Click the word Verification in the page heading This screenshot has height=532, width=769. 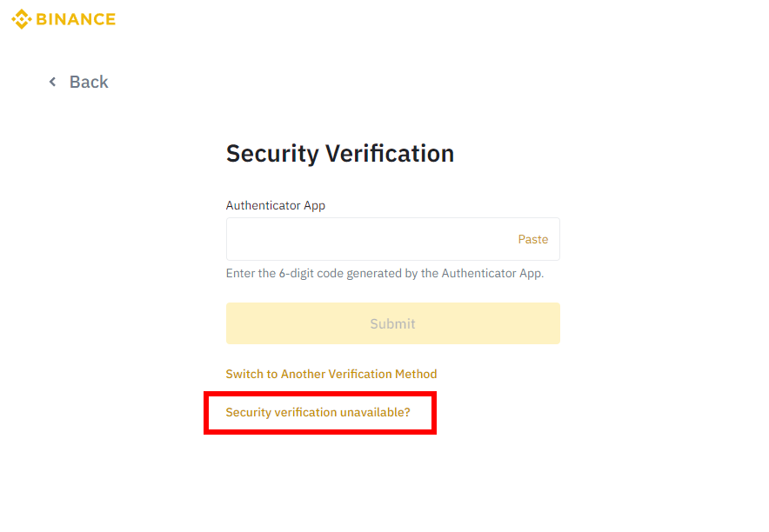coord(390,154)
